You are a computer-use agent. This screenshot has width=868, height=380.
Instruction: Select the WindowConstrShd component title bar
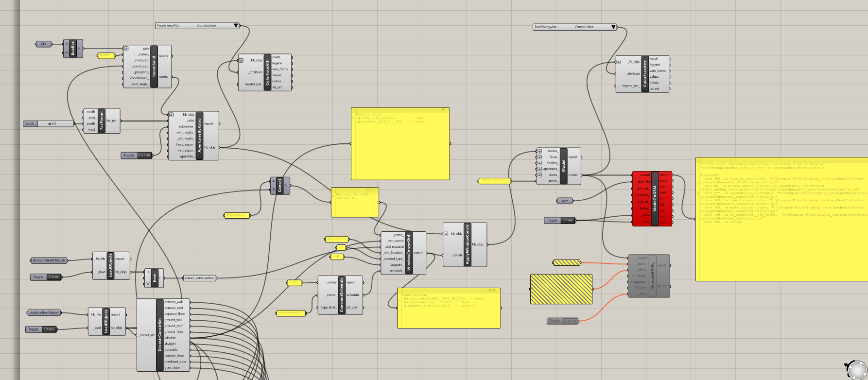click(x=409, y=253)
